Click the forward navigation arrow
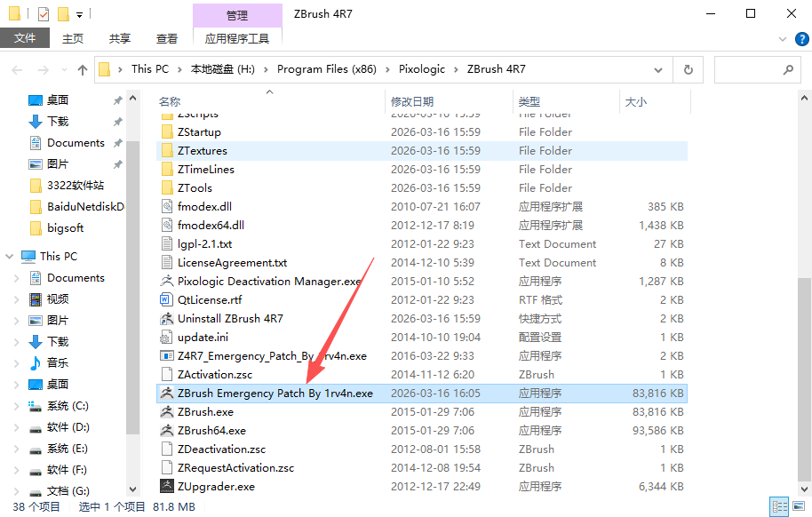The height and width of the screenshot is (517, 812). (x=44, y=69)
